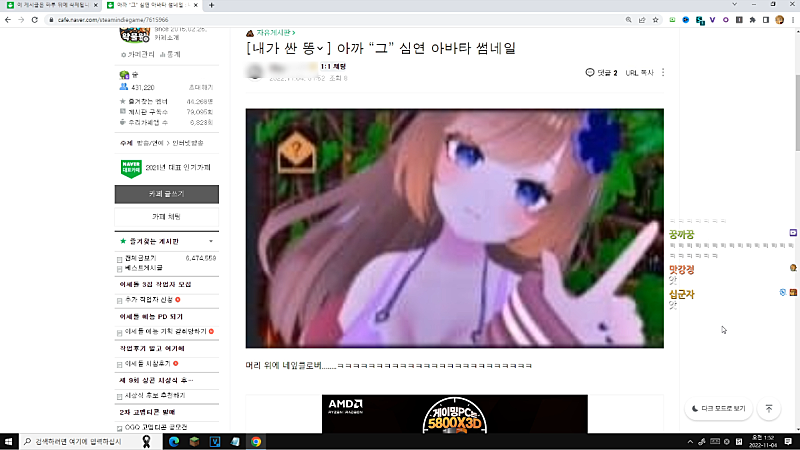Open the envelope question mark icon on image
Screen dimensions: 800x450
(x=296, y=152)
